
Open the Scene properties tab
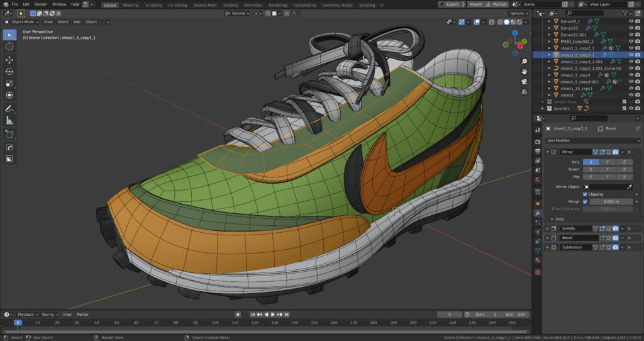point(538,170)
